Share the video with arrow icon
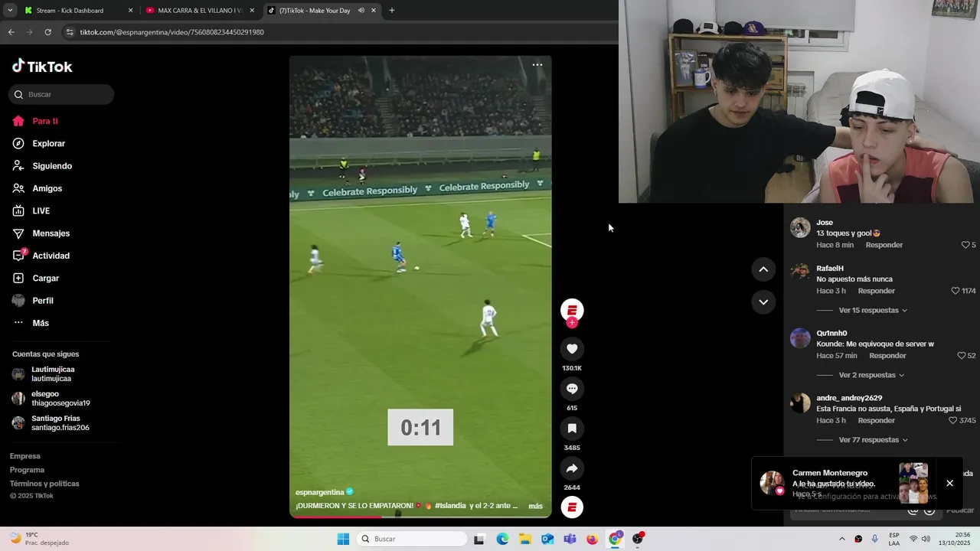 click(x=572, y=468)
